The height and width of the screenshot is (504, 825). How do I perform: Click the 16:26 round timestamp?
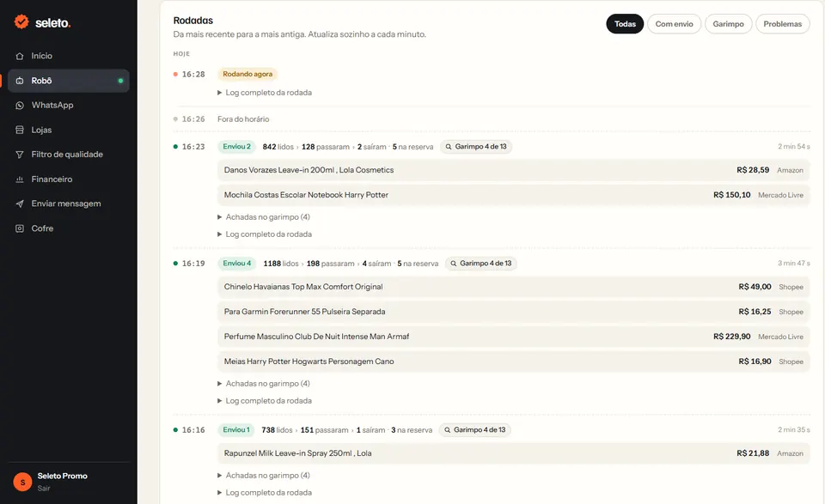pos(193,119)
